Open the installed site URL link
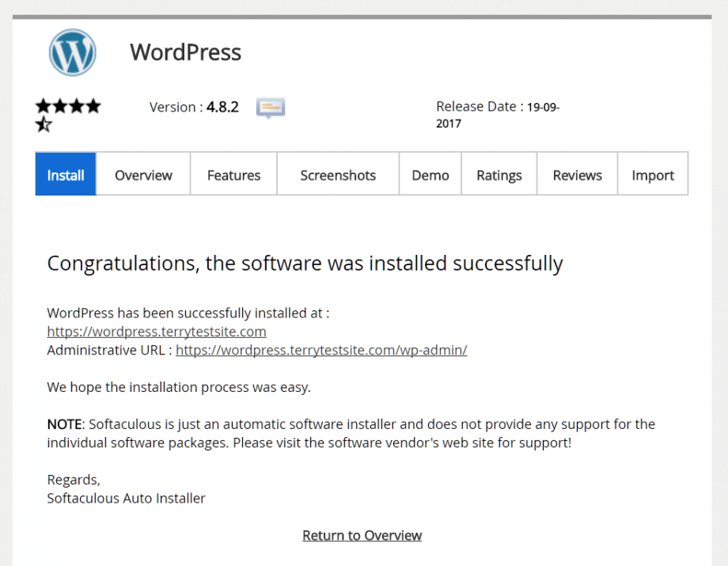 click(x=157, y=331)
